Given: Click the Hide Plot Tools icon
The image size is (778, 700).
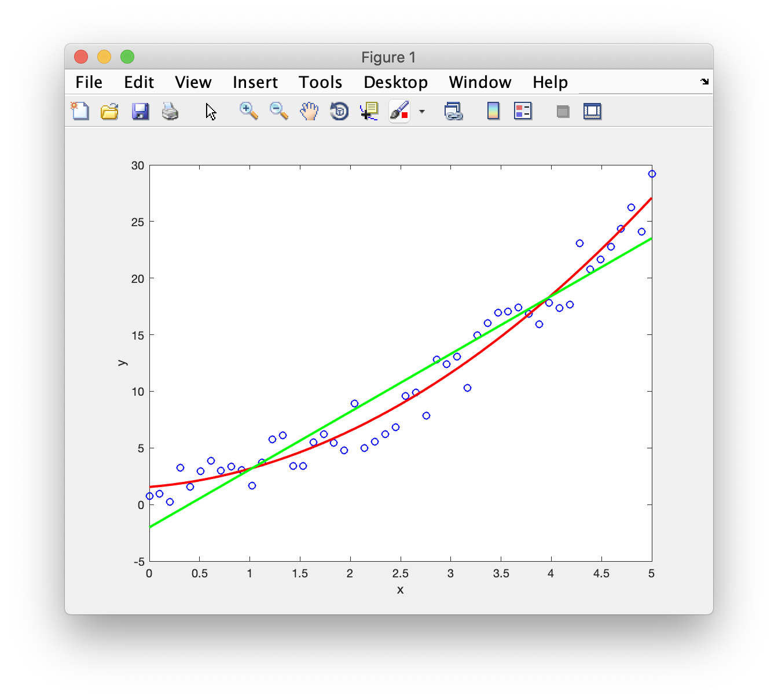Looking at the screenshot, I should (x=563, y=111).
